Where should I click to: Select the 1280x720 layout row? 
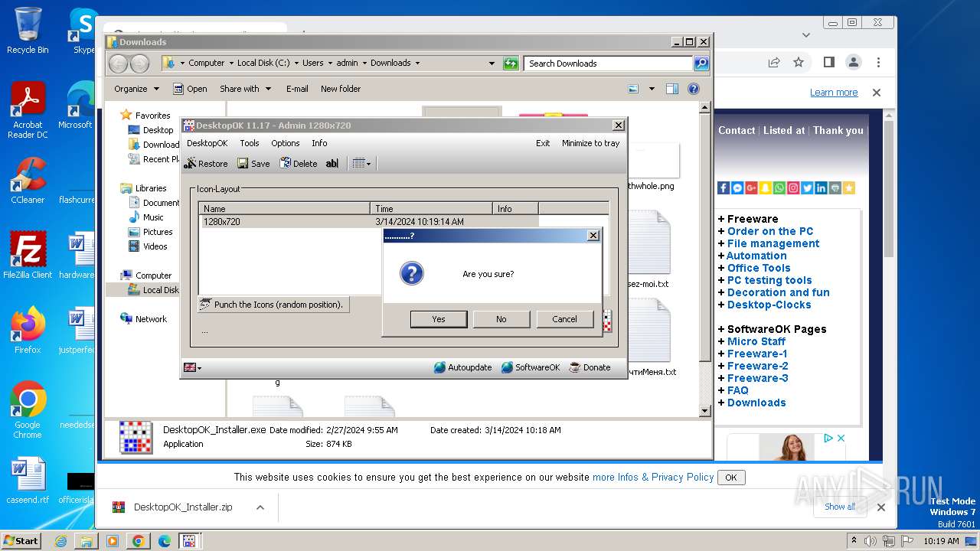(368, 221)
